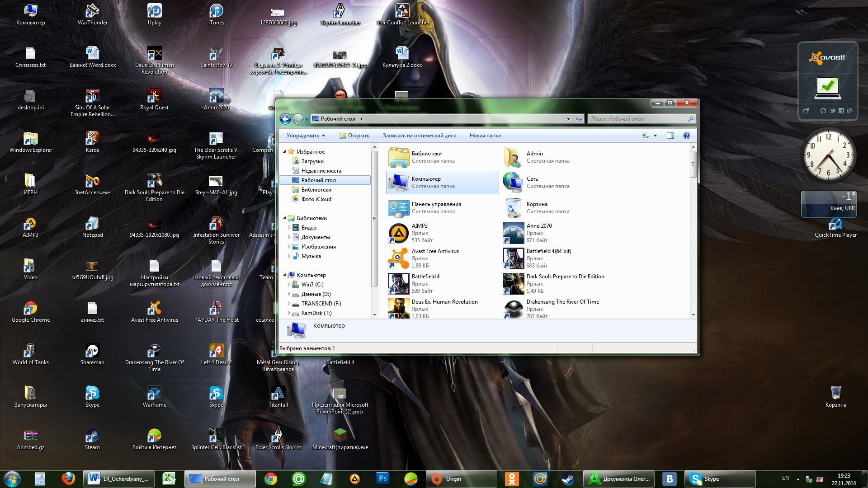The height and width of the screenshot is (488, 868).
Task: Collapse the Избранное tree group
Action: (284, 152)
